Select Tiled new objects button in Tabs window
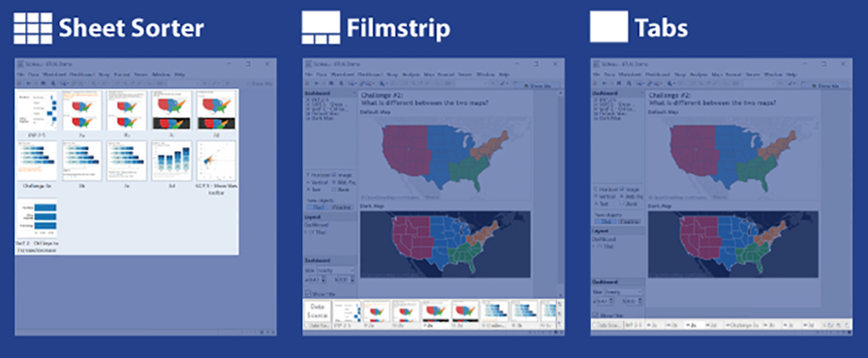 click(x=605, y=221)
